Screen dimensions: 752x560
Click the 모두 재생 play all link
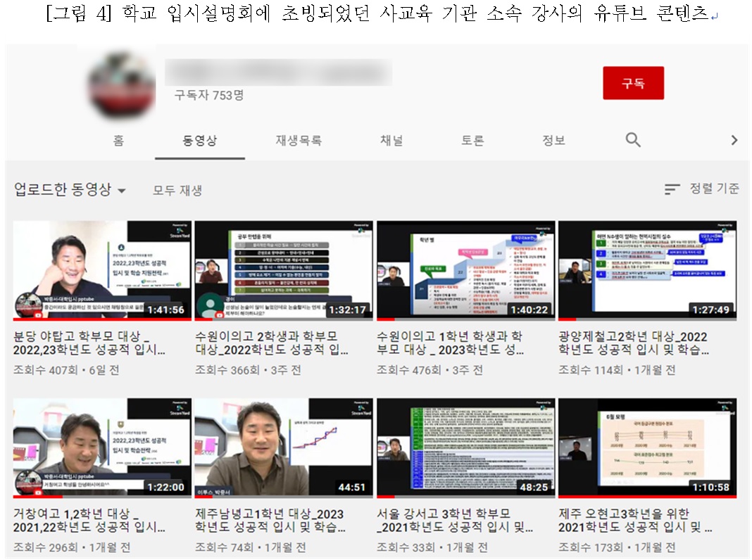(177, 191)
